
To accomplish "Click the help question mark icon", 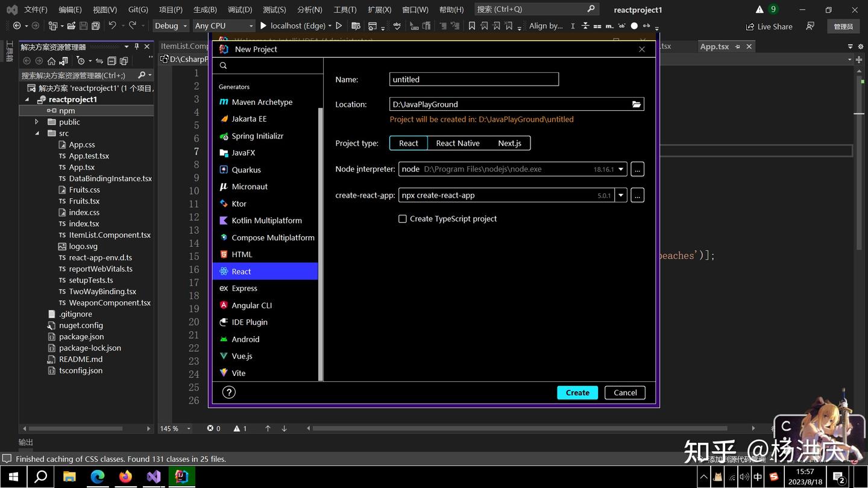I will tap(228, 392).
